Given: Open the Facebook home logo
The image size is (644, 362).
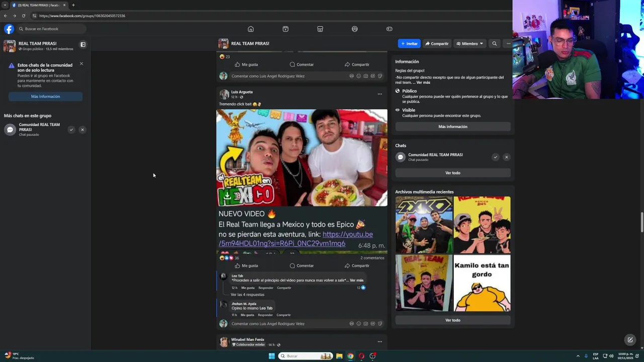Looking at the screenshot, I should (x=9, y=29).
